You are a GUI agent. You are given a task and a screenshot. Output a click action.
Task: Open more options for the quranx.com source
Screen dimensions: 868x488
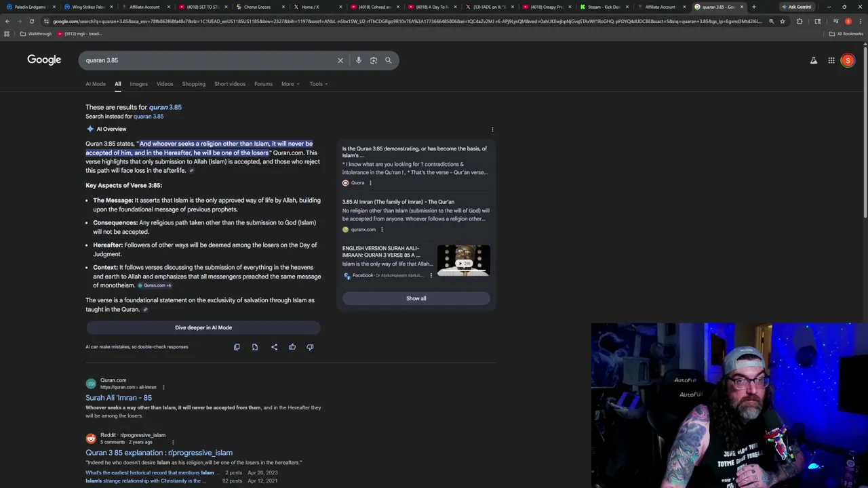pos(382,230)
